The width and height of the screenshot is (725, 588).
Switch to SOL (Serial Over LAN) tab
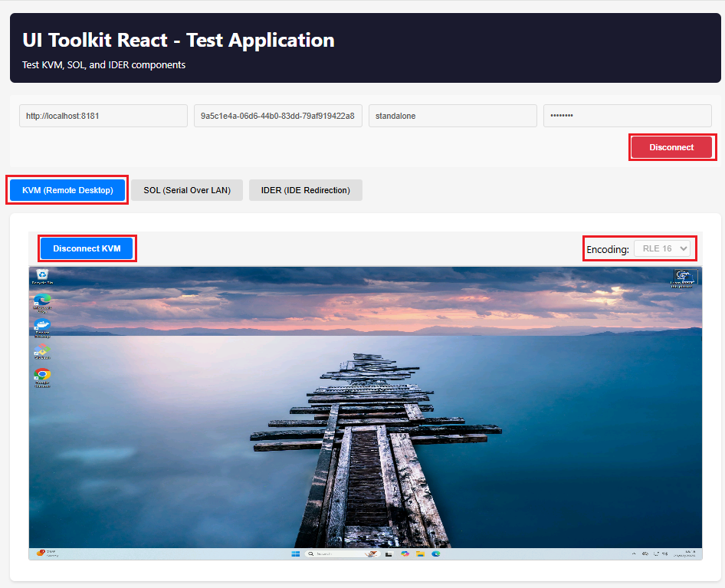pyautogui.click(x=187, y=190)
